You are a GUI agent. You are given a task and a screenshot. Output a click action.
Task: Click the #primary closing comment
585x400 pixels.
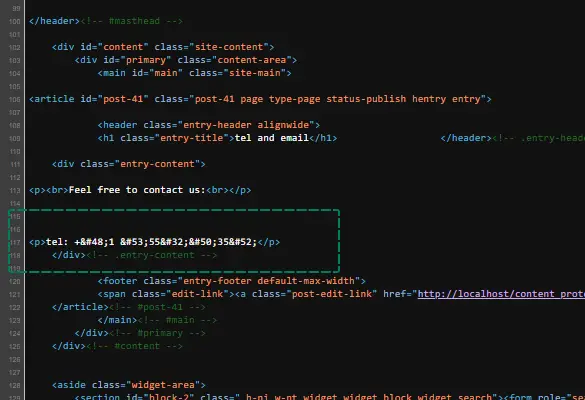point(157,333)
